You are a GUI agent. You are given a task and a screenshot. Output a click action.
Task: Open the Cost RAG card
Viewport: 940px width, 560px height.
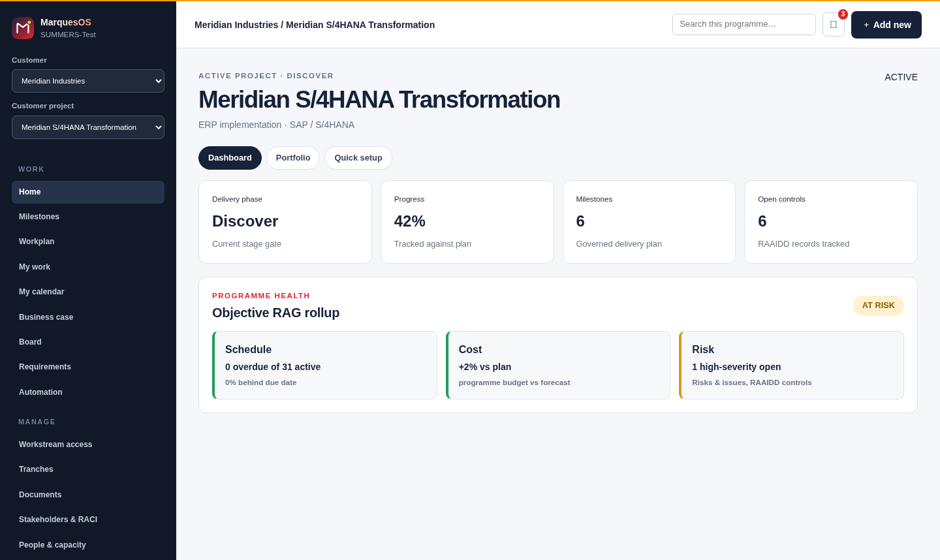click(x=558, y=366)
